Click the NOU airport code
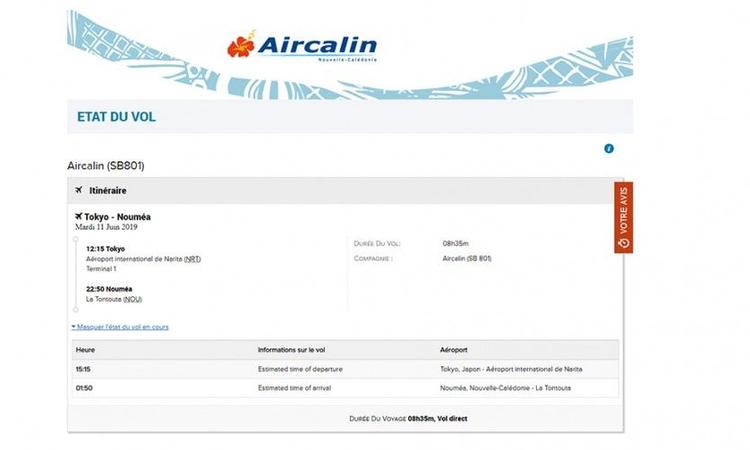The height and width of the screenshot is (450, 750). (132, 299)
